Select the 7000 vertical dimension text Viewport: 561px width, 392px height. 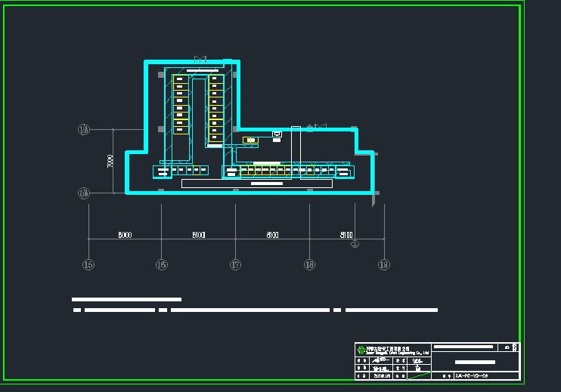click(x=110, y=161)
